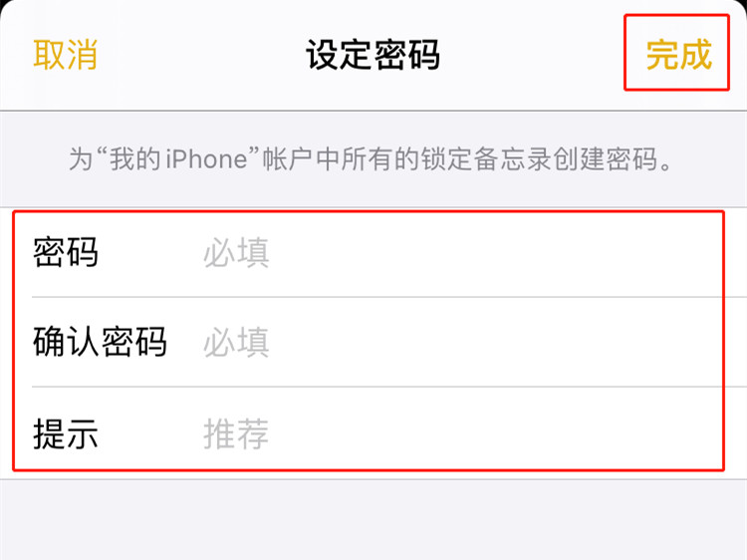Click the empty gray area below form
Viewport: 747px width, 560px height.
[373, 519]
